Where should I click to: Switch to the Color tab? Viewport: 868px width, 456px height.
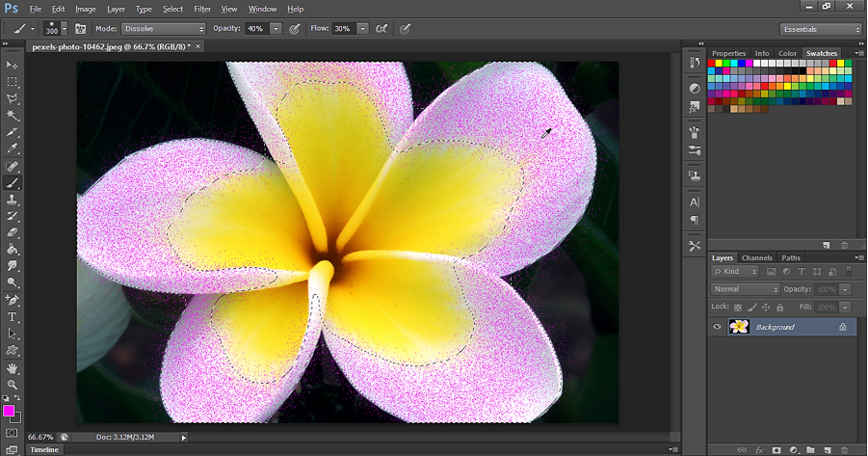pos(787,53)
